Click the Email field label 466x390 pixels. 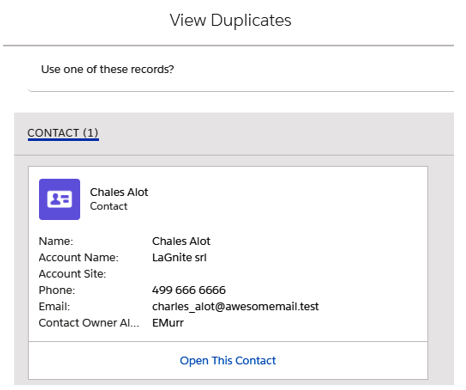(x=54, y=306)
